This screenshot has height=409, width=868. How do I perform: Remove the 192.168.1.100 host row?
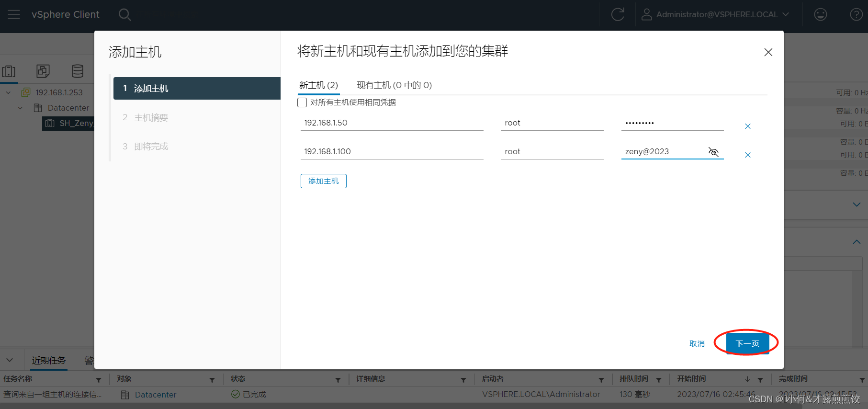coord(747,155)
